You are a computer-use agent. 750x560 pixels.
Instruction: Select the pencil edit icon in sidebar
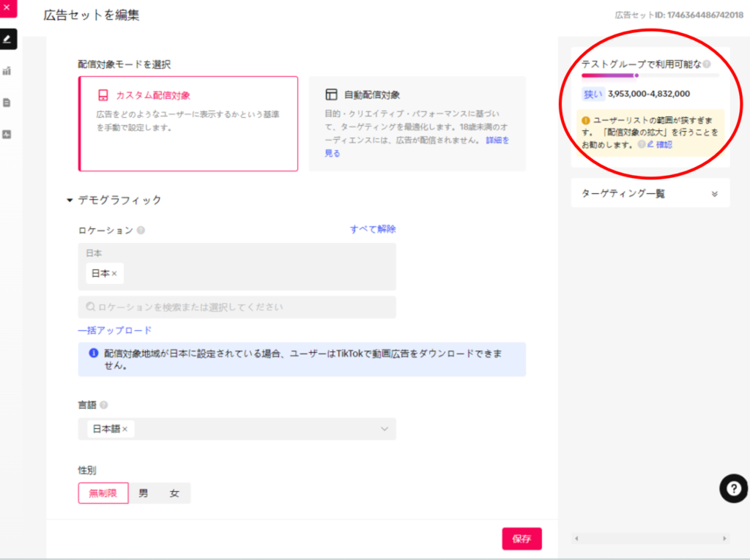tap(7, 39)
